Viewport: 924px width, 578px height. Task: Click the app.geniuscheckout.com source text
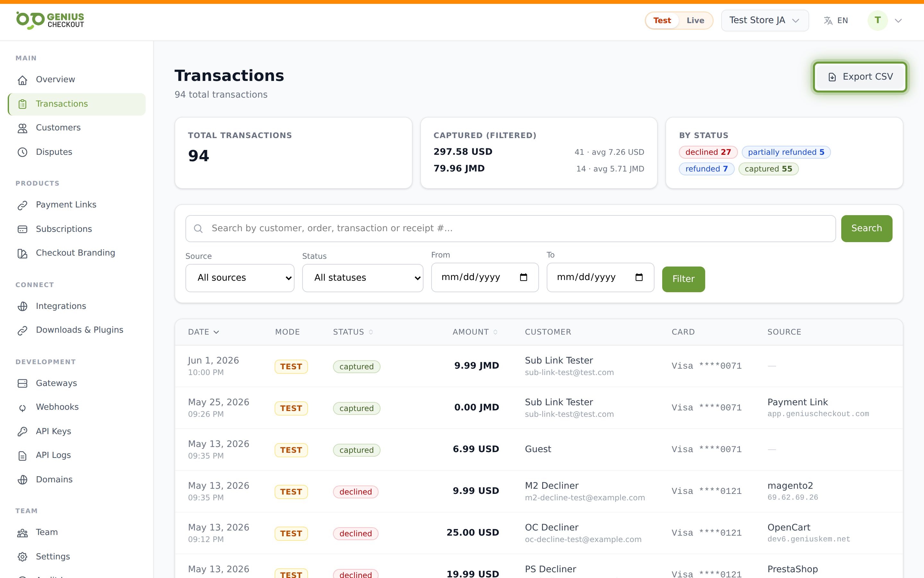click(x=818, y=414)
